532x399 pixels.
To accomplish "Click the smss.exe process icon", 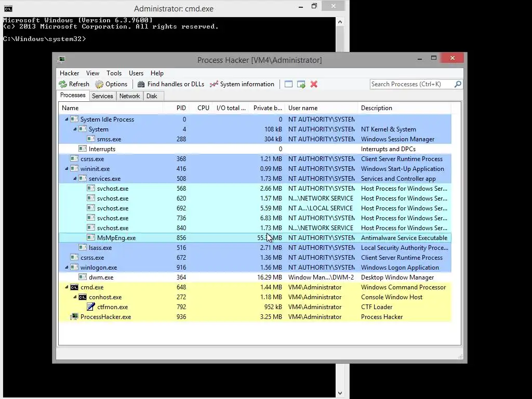I will [x=90, y=139].
